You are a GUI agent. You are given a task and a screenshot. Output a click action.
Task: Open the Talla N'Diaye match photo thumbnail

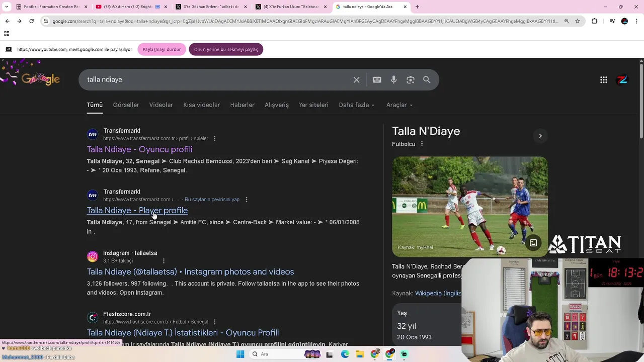coord(470,206)
